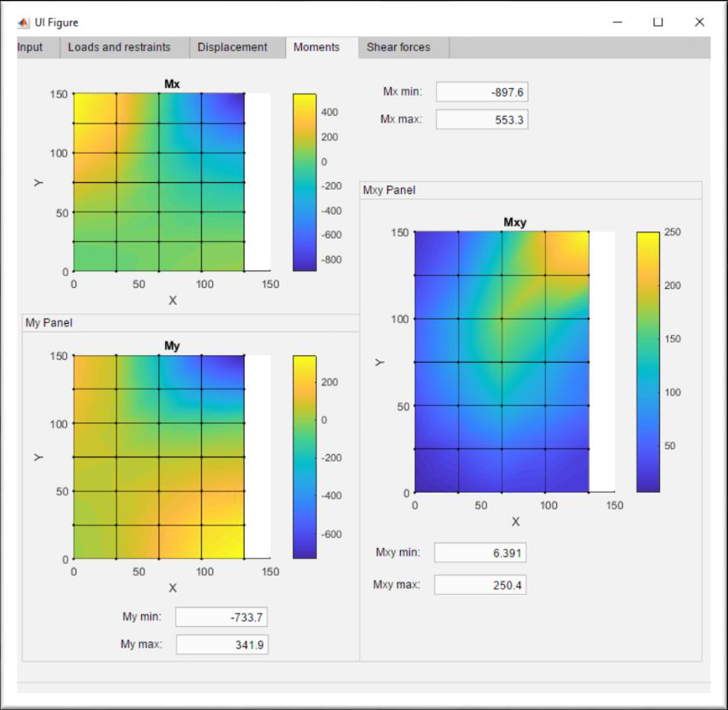The height and width of the screenshot is (710, 728).
Task: Click the My max value field
Action: coord(221,645)
